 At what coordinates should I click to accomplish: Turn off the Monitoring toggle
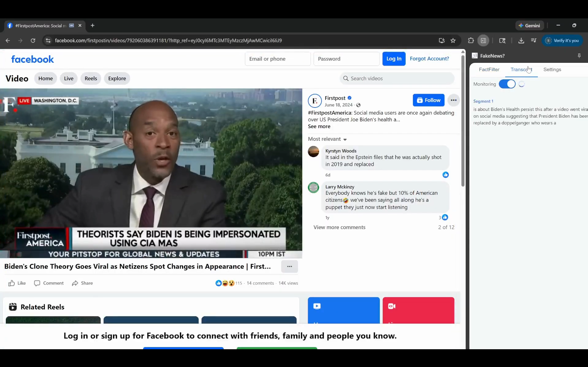(507, 84)
